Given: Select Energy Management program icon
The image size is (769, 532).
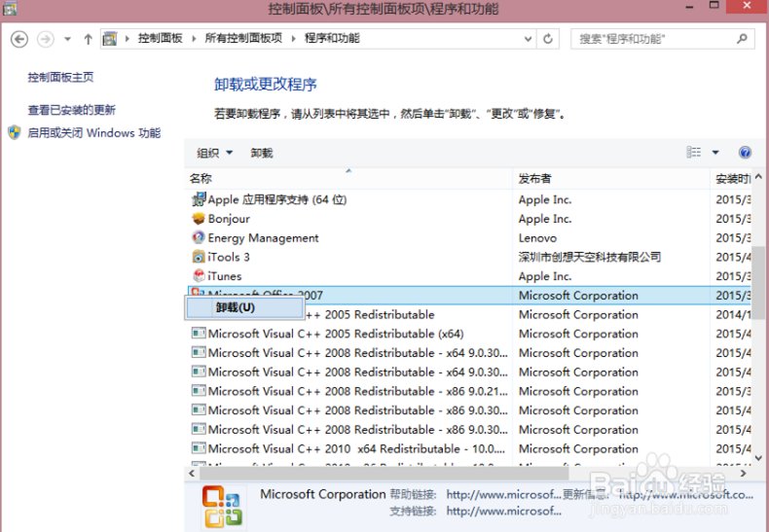Looking at the screenshot, I should pyautogui.click(x=199, y=237).
